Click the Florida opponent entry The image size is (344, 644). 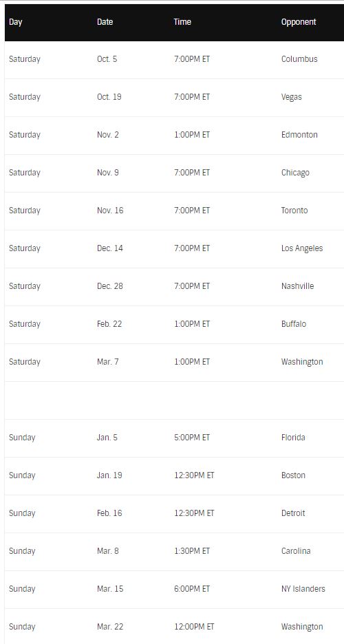(x=293, y=438)
